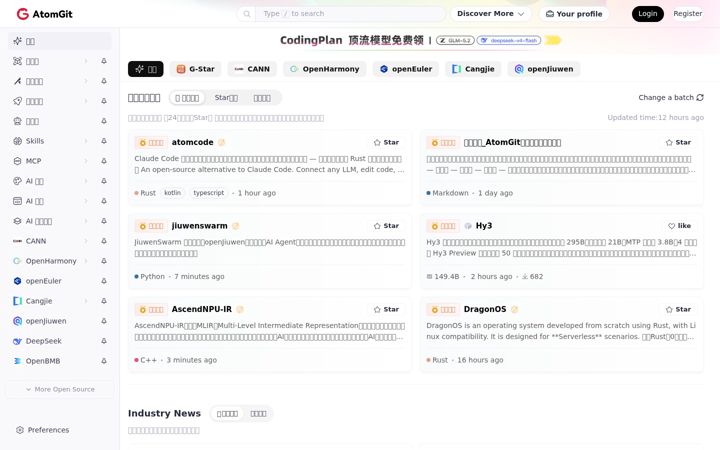This screenshot has width=720, height=450.
Task: Pin the Skills sidebar entry
Action: click(104, 141)
